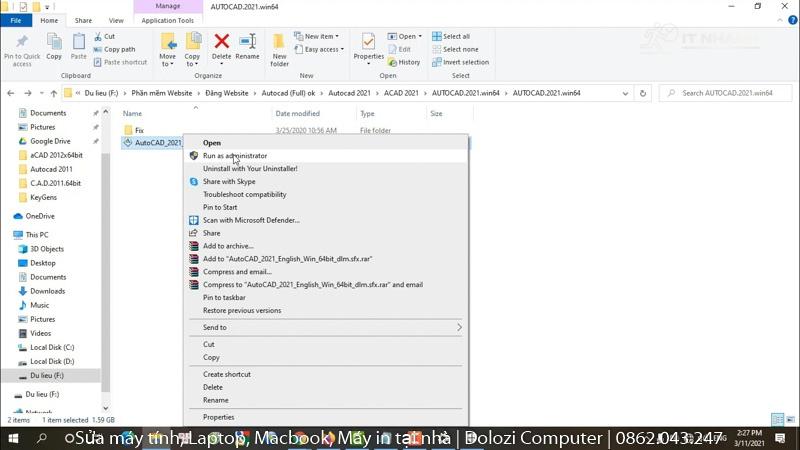
Task: Click the Du lieu (F:) breadcrumb
Action: [101, 93]
